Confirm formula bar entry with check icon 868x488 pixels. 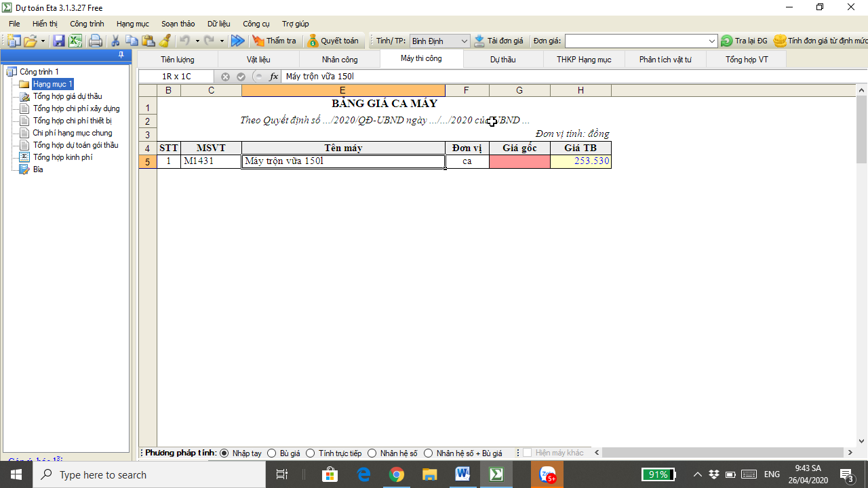pos(241,77)
